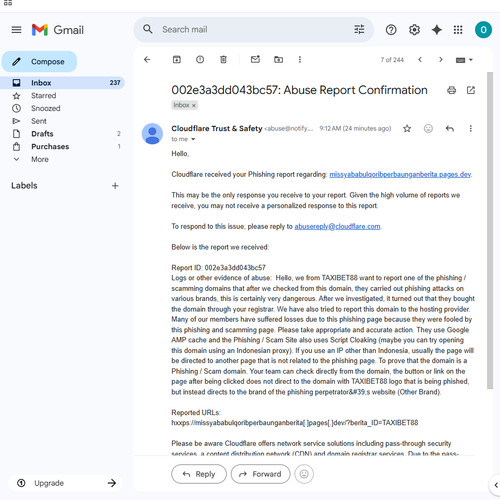Report this email as spam
This screenshot has width=500, height=500.
pos(200,60)
